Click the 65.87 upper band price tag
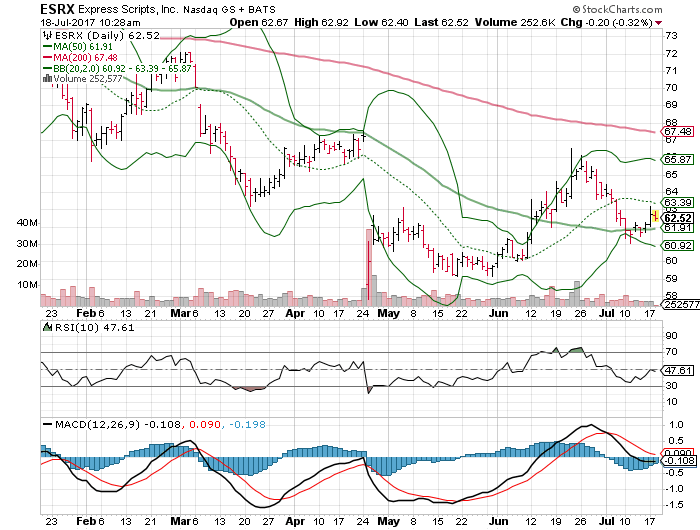Image resolution: width=700 pixels, height=530 pixels. pyautogui.click(x=678, y=159)
